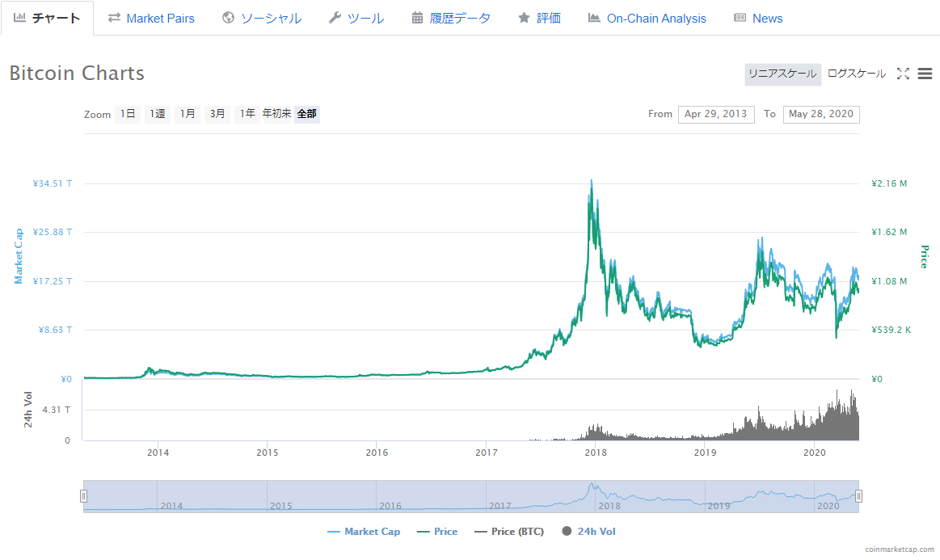
Task: Click the ¥8.63 T market cap axis label
Action: pos(55,330)
